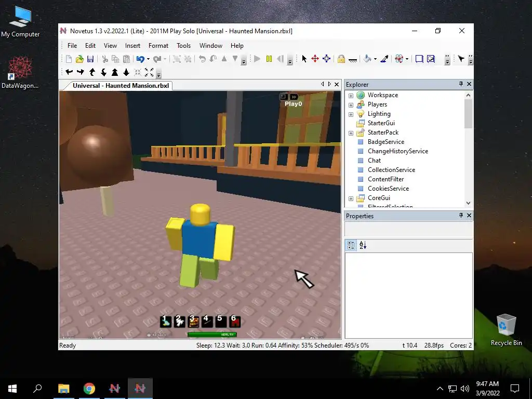Select the Fill color paint bucket tool
Screen dimensions: 532x399
pos(367,59)
